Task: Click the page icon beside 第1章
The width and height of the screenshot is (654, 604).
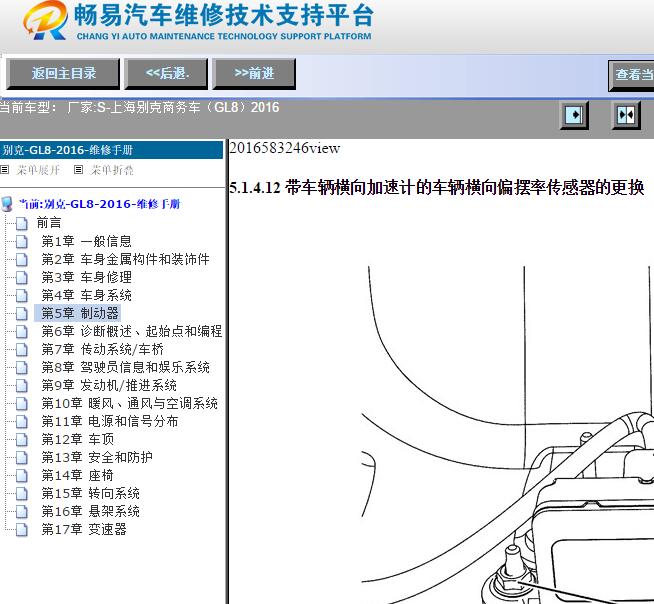Action: pyautogui.click(x=22, y=242)
